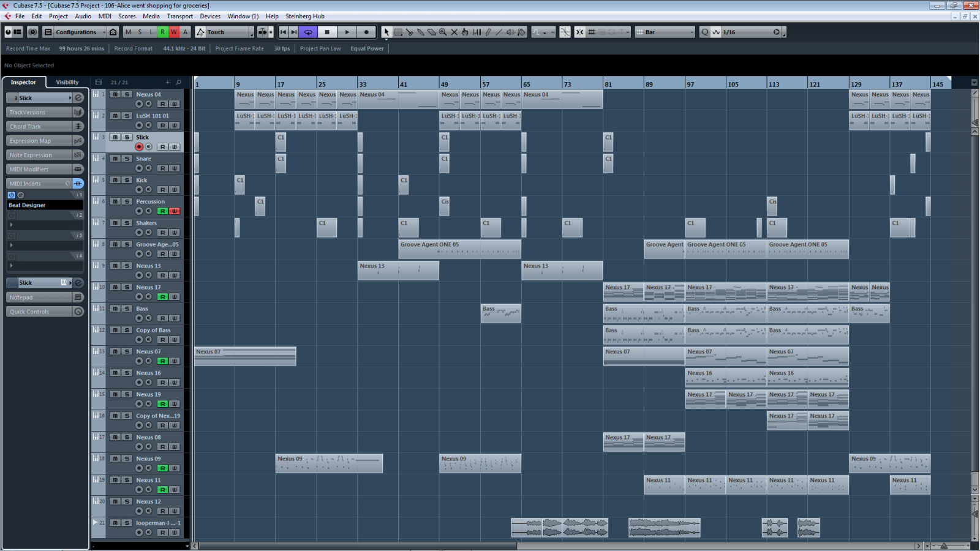Select the Object Selection arrow tool
Image resolution: width=980 pixels, height=551 pixels.
pos(386,32)
